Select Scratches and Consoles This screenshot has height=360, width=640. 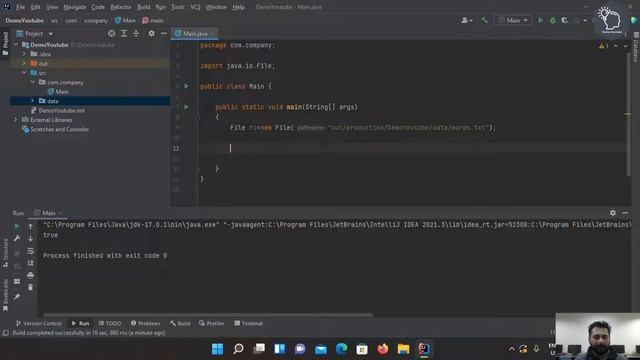coord(56,129)
